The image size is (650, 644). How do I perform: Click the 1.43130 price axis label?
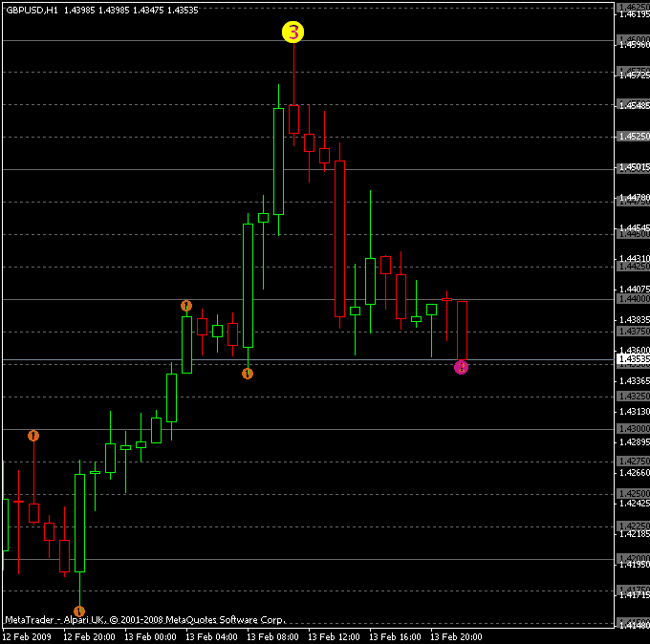(635, 411)
